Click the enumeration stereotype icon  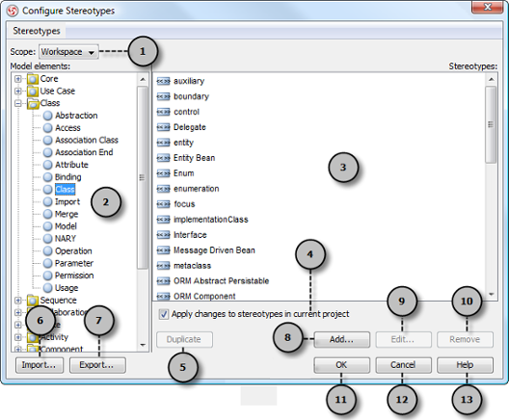click(163, 189)
